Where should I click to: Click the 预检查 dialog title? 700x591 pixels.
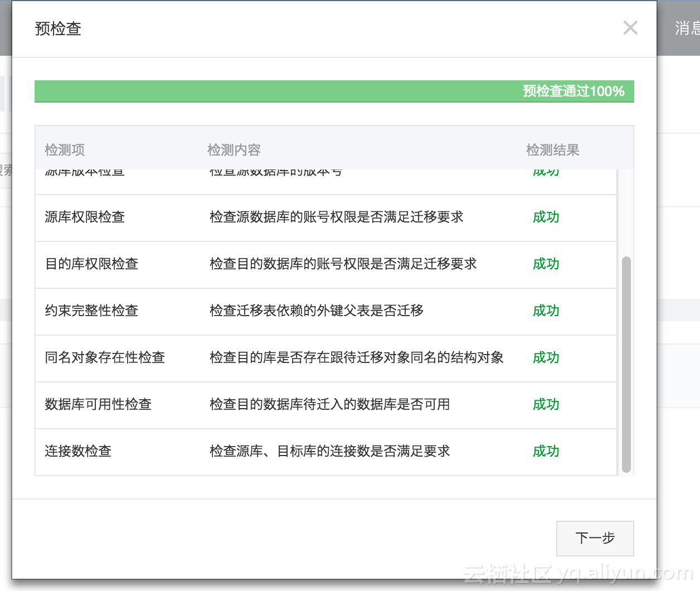point(58,28)
